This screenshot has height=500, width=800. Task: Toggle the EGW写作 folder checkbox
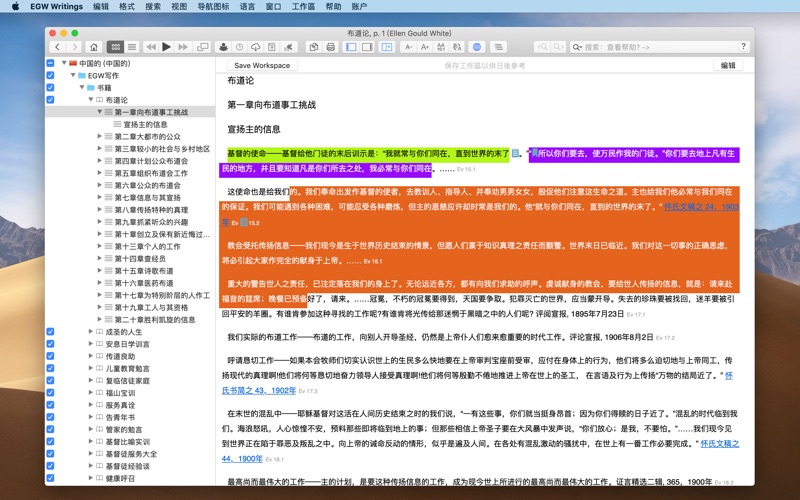coord(50,76)
